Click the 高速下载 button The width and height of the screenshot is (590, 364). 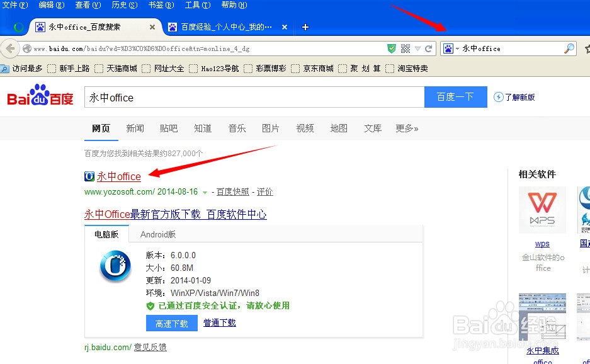(x=171, y=323)
